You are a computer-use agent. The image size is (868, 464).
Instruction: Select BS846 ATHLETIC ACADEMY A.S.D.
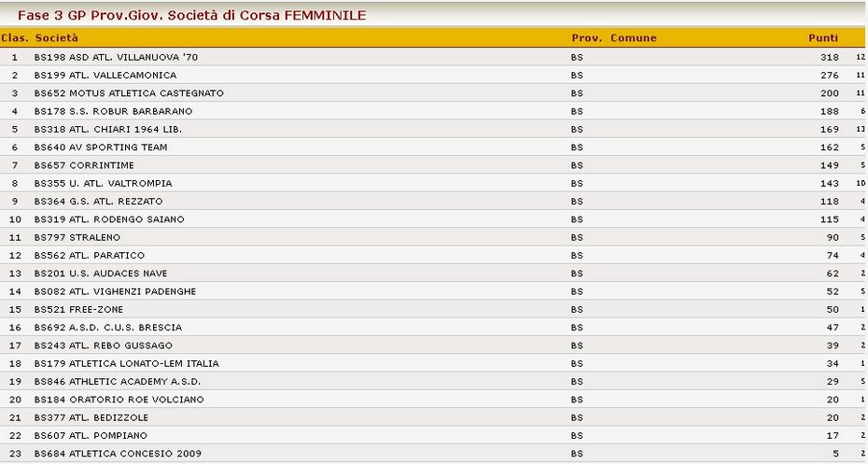pos(118,381)
